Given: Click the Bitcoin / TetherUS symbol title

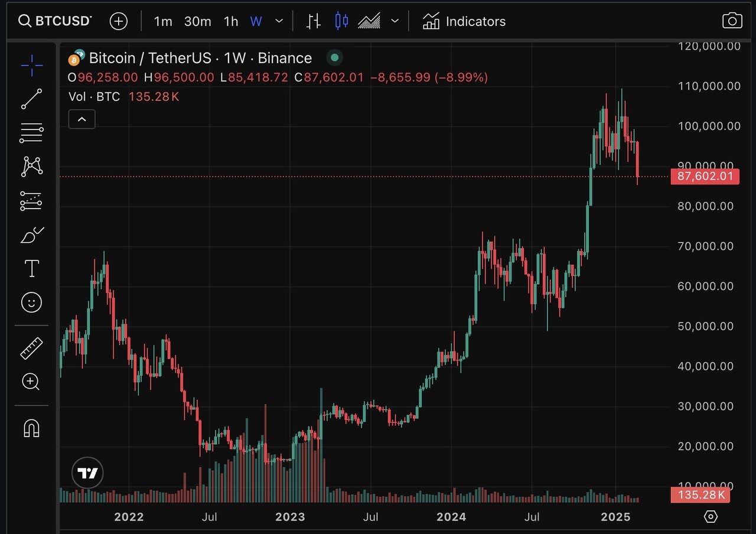Looking at the screenshot, I should (x=200, y=58).
